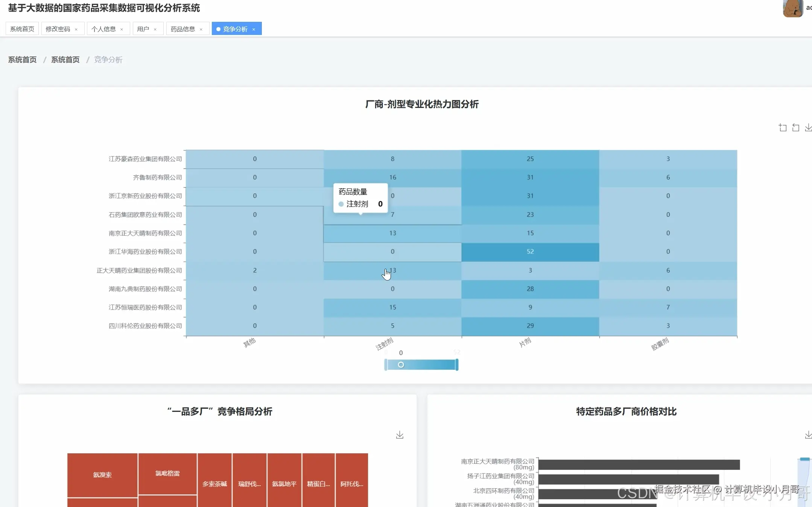
Task: Click the visualMap range slider handle below the heatmap
Action: tap(401, 364)
